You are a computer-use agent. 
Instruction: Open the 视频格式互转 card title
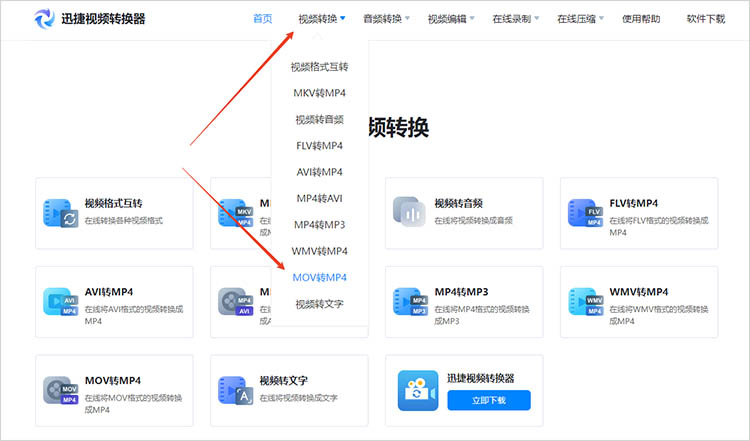pos(114,203)
